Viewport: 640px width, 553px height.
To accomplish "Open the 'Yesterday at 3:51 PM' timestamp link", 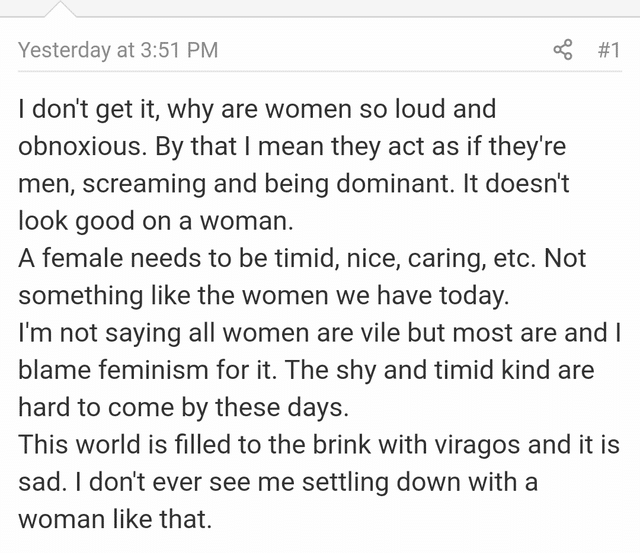I will point(118,50).
